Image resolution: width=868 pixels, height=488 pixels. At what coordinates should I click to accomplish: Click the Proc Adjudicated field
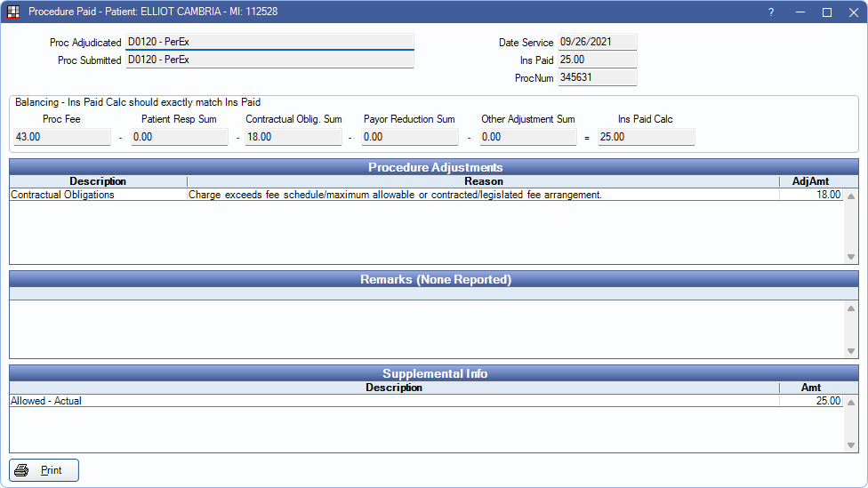click(x=269, y=42)
